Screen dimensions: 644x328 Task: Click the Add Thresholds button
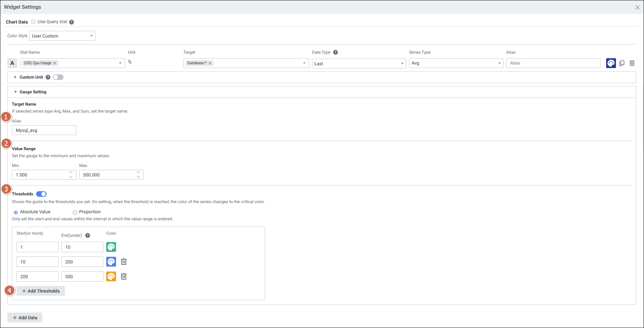[x=41, y=291]
